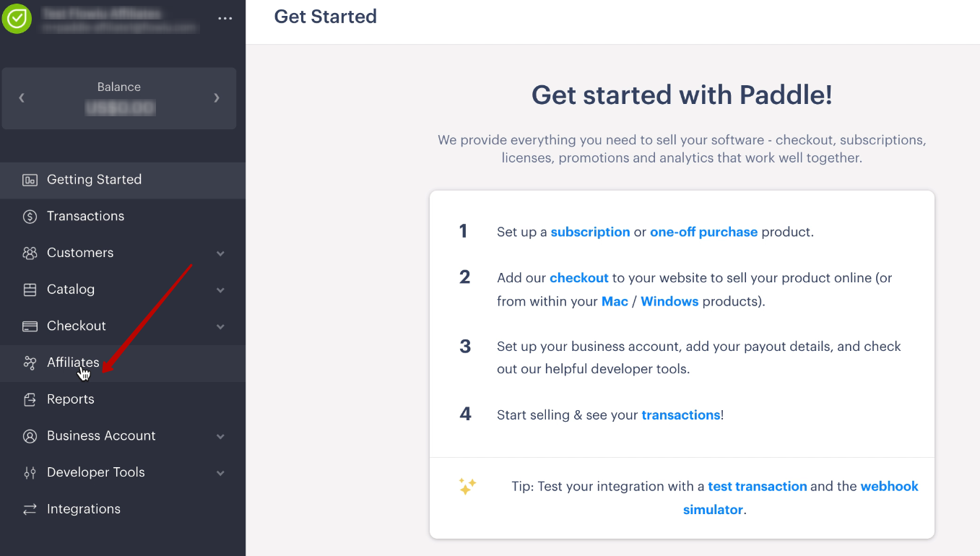Click the Catalog icon in sidebar
Image resolution: width=980 pixels, height=556 pixels.
coord(30,290)
